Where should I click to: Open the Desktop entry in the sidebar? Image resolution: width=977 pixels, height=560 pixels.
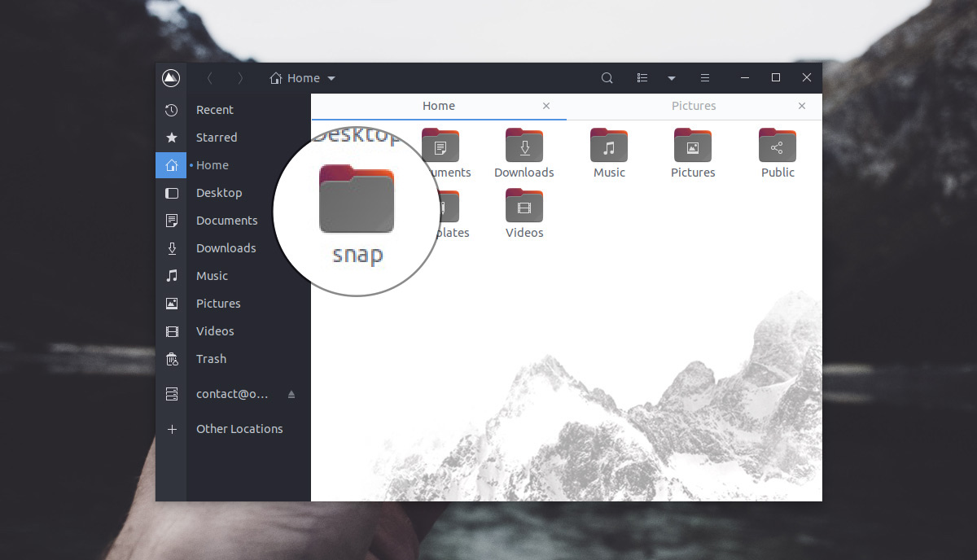218,193
